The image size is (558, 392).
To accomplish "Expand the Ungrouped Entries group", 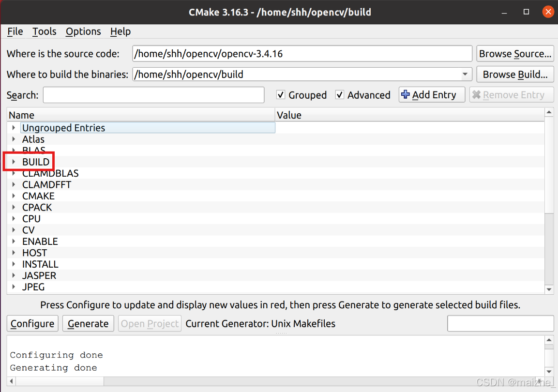I will point(14,128).
